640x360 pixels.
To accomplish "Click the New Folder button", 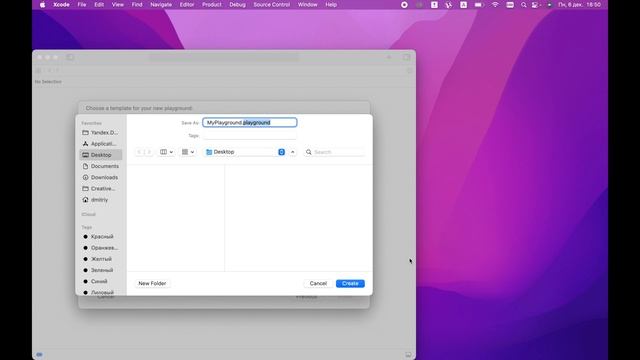I will point(152,283).
